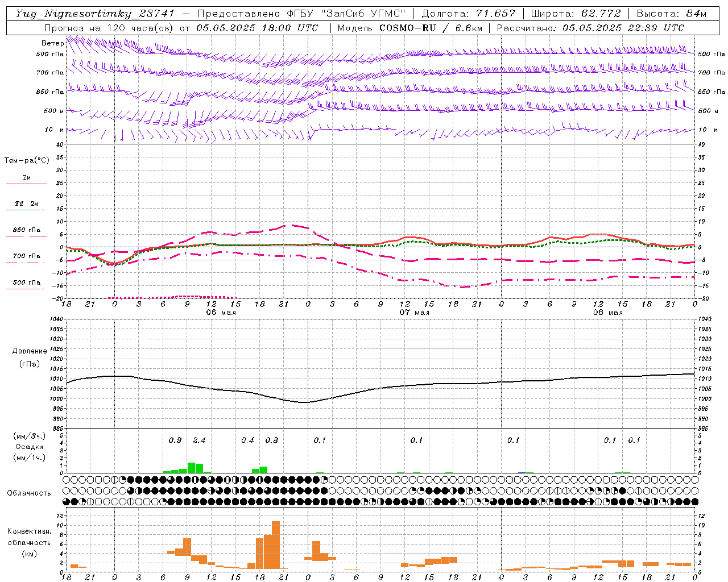Select the Облачность cloud cover label
Viewport: 728px width, 582px height.
click(x=29, y=493)
